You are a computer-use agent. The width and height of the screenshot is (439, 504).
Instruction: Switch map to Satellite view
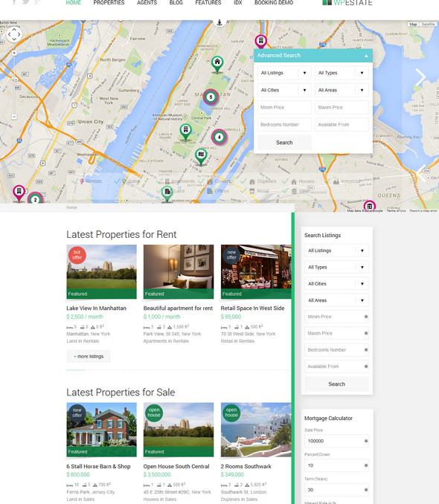(x=428, y=24)
